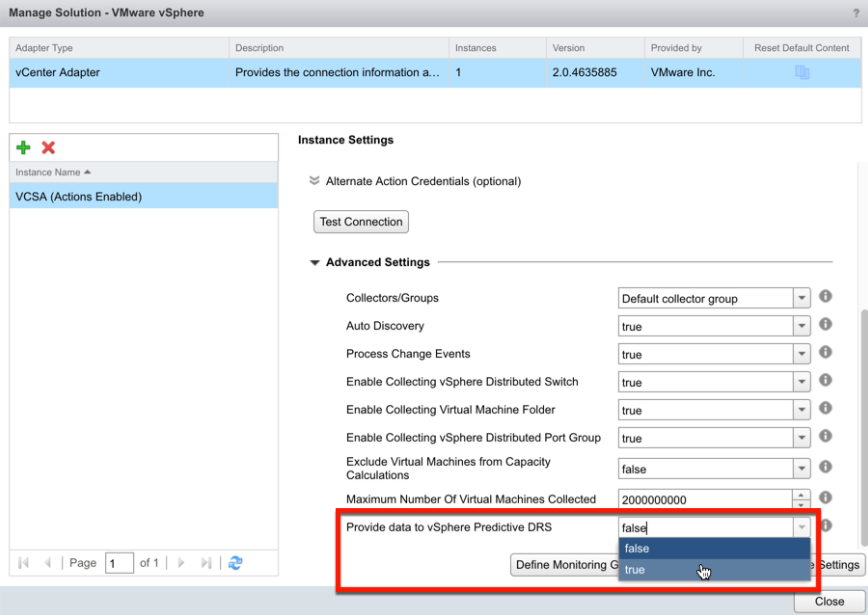Delete selected instance with red X icon
The height and width of the screenshot is (615, 868).
[x=48, y=147]
